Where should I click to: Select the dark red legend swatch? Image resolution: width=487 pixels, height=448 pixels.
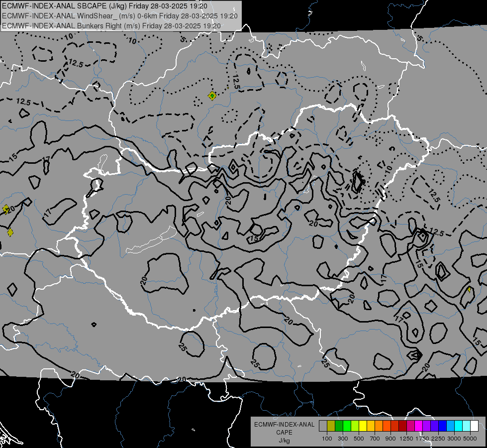pyautogui.click(x=403, y=426)
